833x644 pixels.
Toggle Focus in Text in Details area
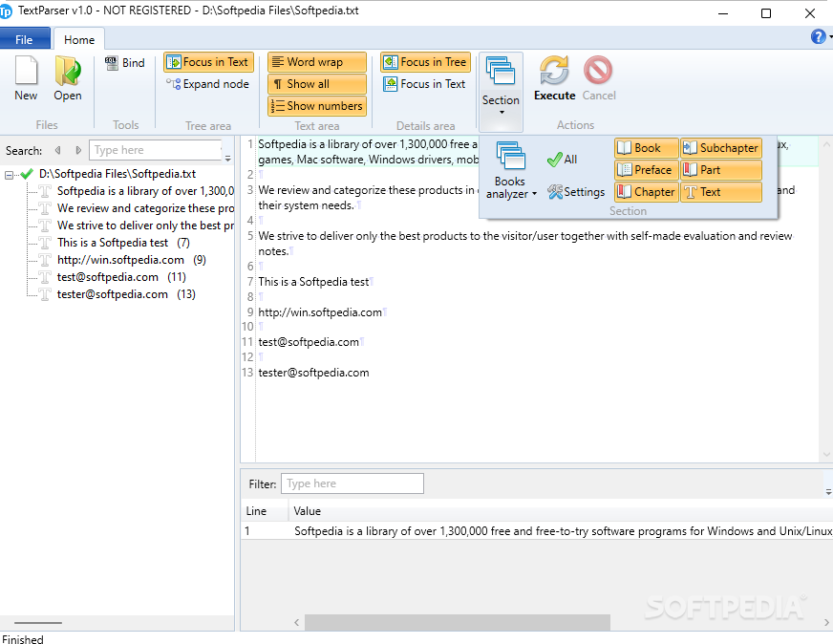coord(425,84)
